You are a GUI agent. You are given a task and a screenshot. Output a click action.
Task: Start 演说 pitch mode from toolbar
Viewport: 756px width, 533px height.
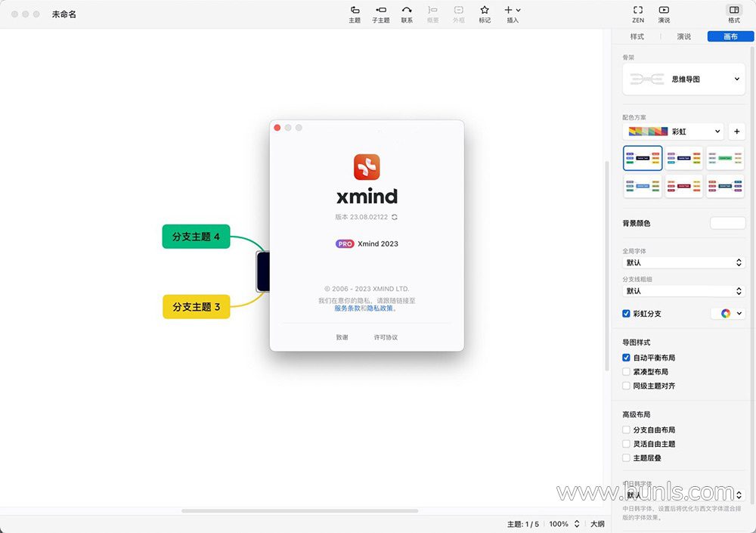(x=664, y=14)
